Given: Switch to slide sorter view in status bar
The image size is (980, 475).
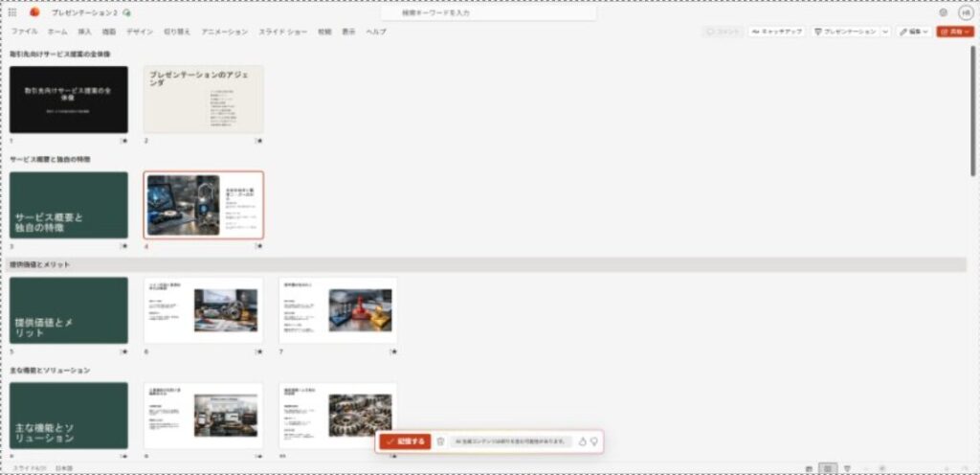Looking at the screenshot, I should point(829,467).
